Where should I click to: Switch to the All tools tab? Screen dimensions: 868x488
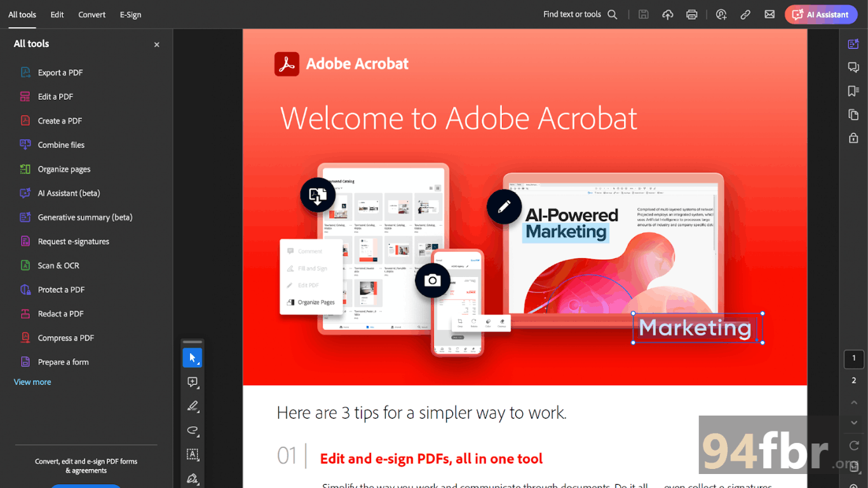tap(22, 15)
